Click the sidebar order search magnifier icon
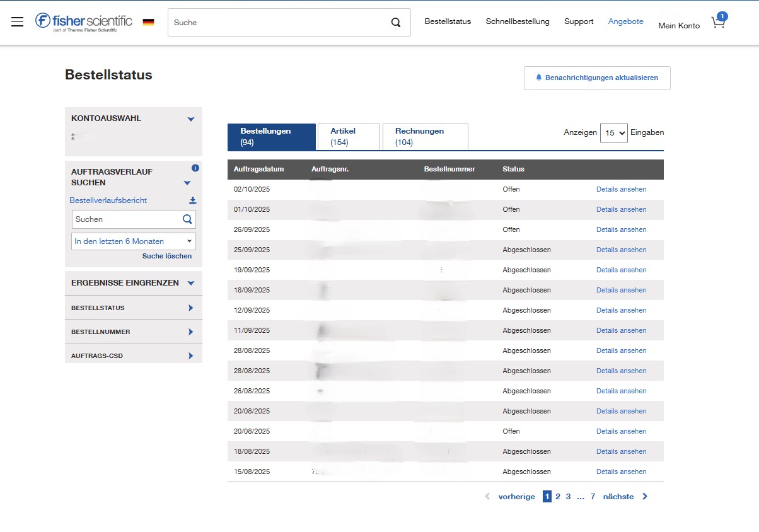This screenshot has height=532, width=759. 187,219
